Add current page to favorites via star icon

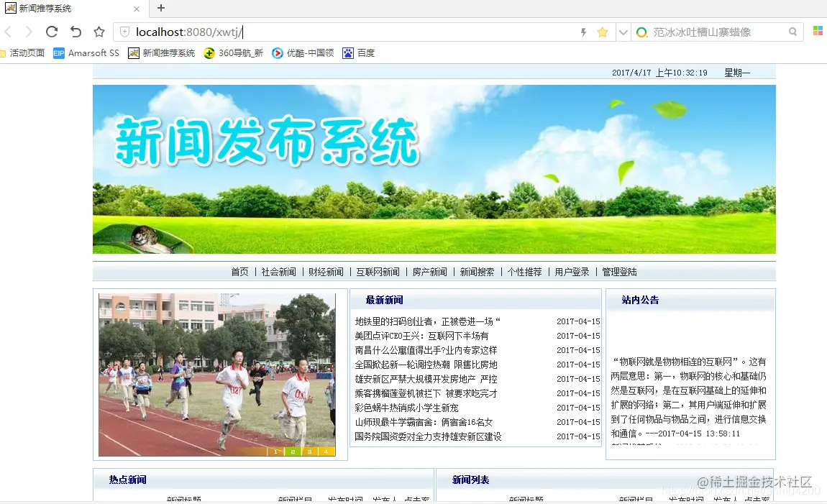point(99,32)
